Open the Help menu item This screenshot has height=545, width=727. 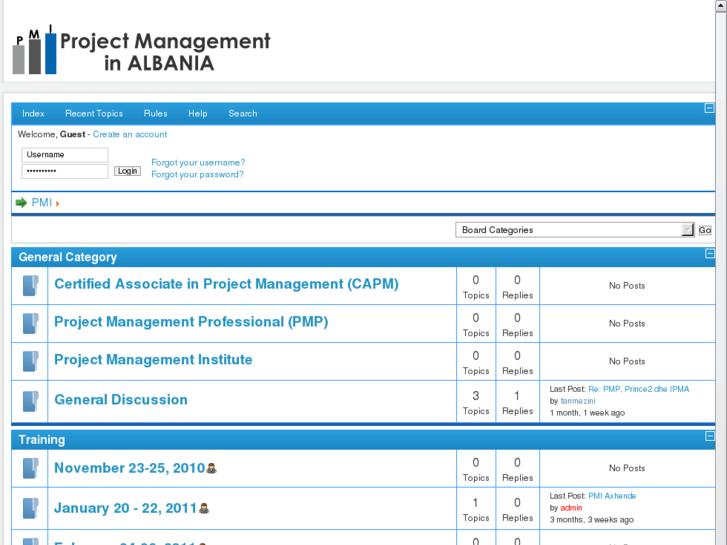198,114
